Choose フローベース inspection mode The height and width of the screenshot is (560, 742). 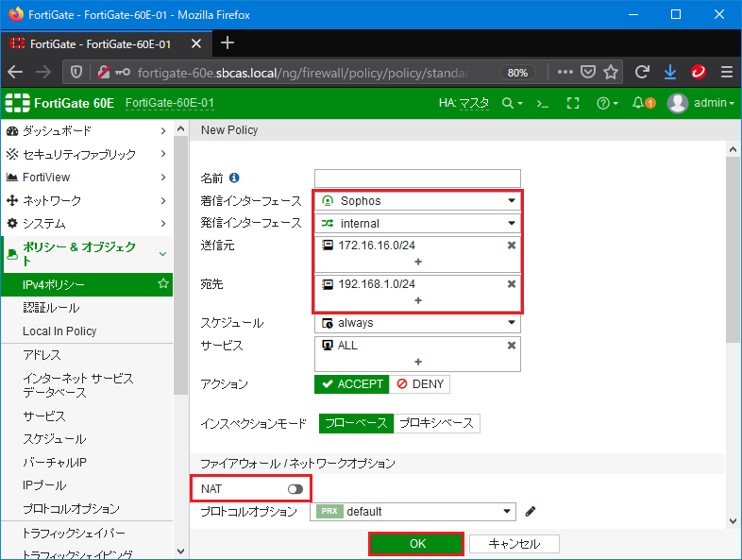pos(356,423)
